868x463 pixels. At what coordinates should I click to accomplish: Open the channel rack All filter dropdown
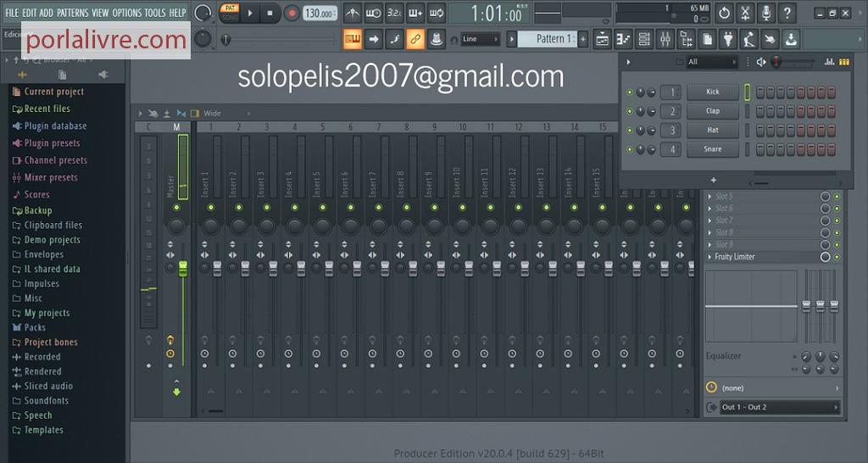click(712, 62)
